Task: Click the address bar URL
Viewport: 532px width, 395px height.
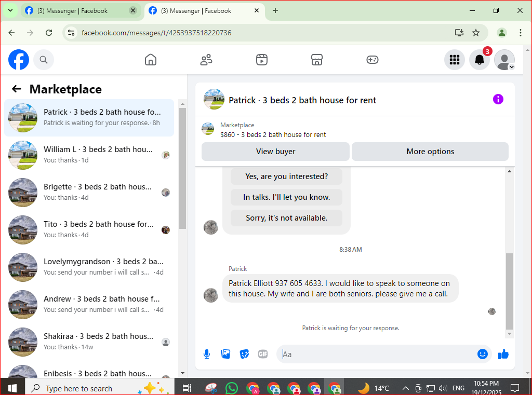Action: [x=156, y=33]
